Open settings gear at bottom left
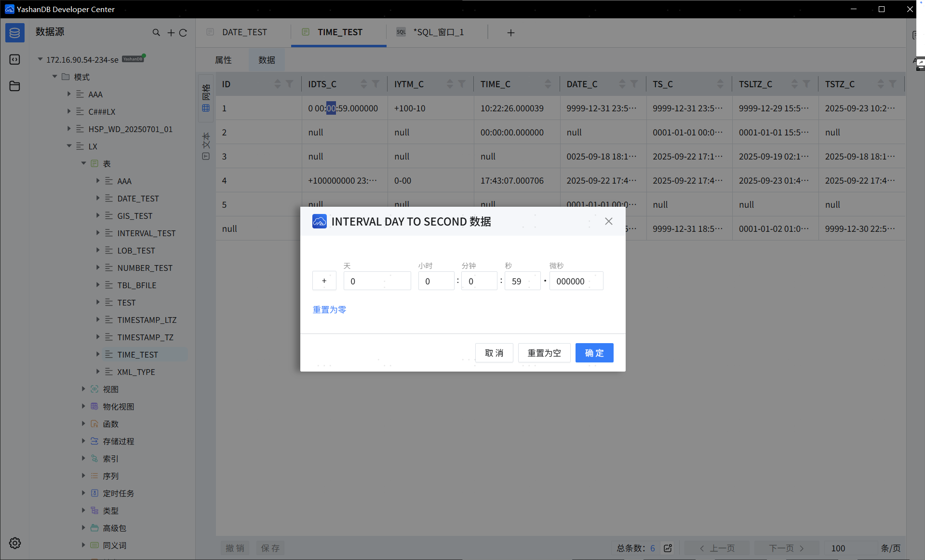Viewport: 925px width, 560px height. point(14,543)
